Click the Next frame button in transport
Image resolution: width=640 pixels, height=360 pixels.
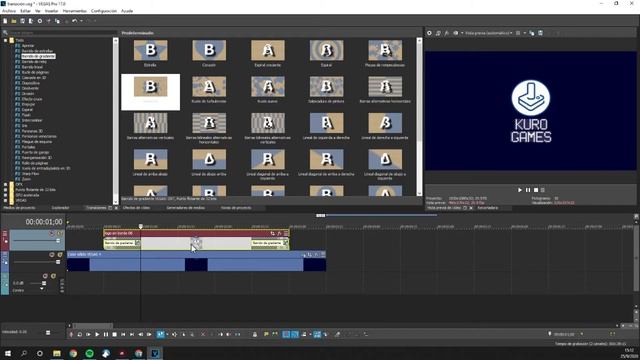tap(149, 334)
